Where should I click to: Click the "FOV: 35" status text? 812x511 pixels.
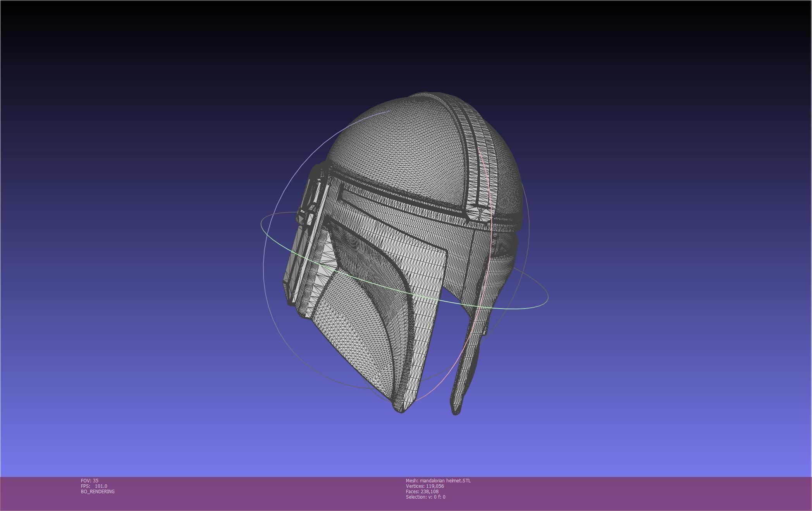(89, 480)
